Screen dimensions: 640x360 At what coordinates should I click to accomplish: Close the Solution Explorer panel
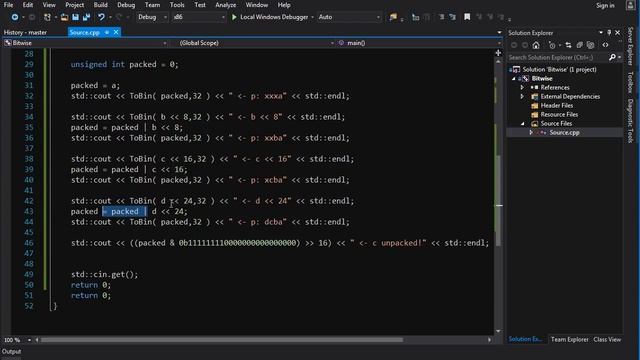(x=618, y=33)
